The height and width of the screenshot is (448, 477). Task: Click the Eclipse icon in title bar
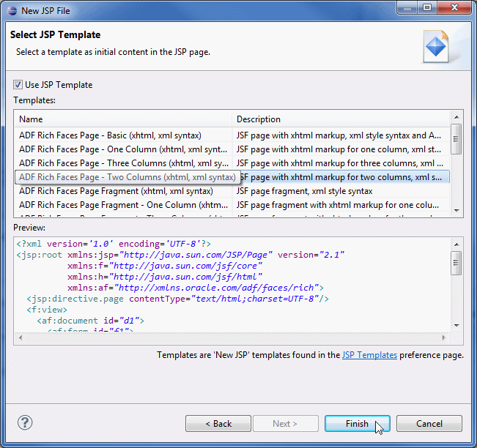(x=12, y=11)
